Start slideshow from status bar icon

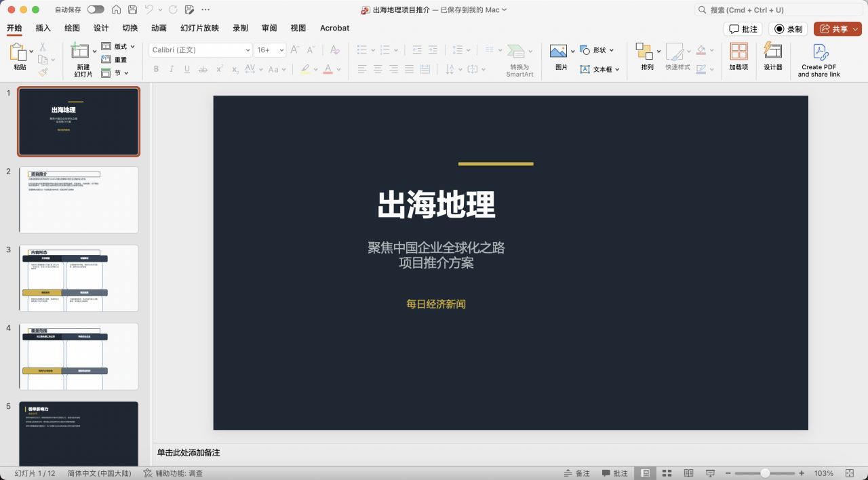[710, 473]
